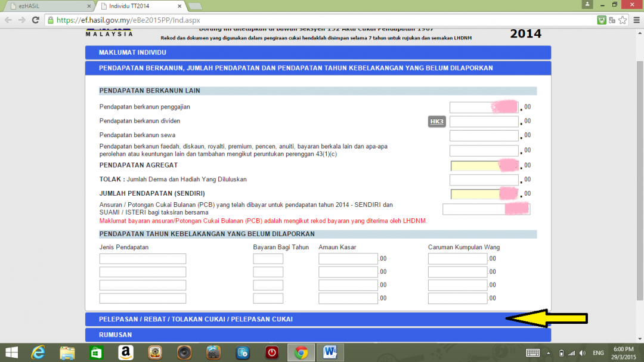This screenshot has width=644, height=362.
Task: Bookmark this page with the star icon
Action: click(623, 20)
